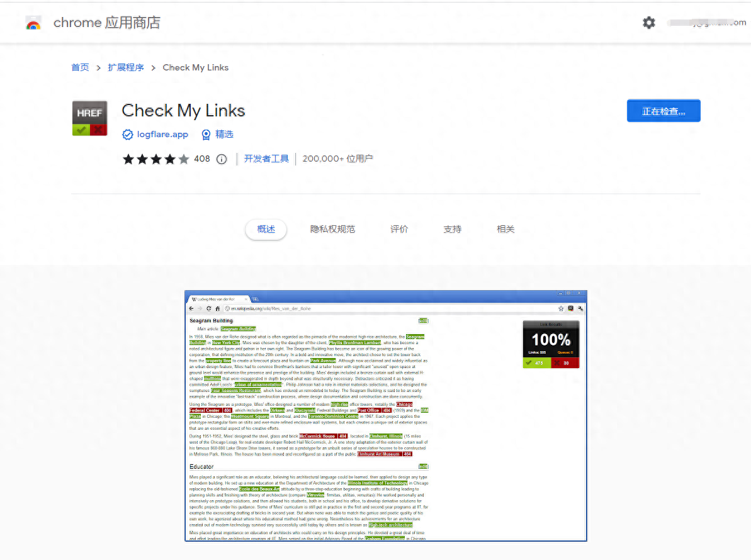Click the star rating row
The height and width of the screenshot is (560, 751).
click(x=155, y=159)
